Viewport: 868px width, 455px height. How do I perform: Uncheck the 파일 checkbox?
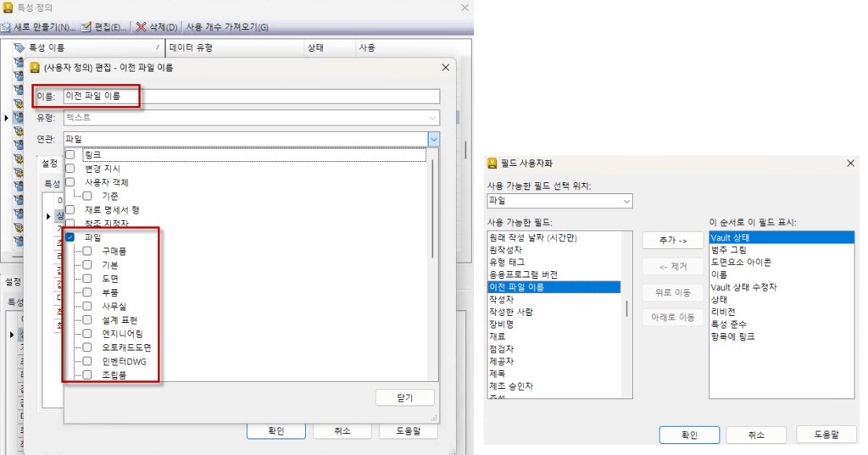(x=70, y=237)
